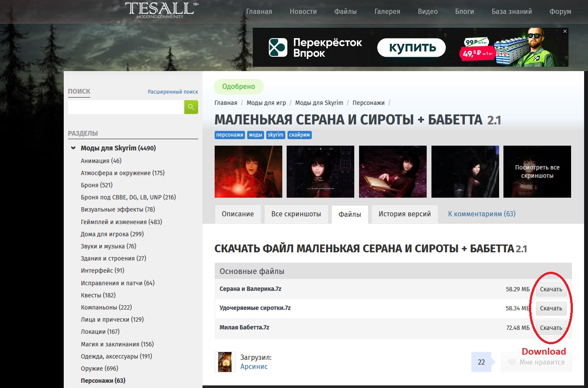This screenshot has width=588, height=388.
Task: Open the Локации (167) category
Action: tap(100, 332)
